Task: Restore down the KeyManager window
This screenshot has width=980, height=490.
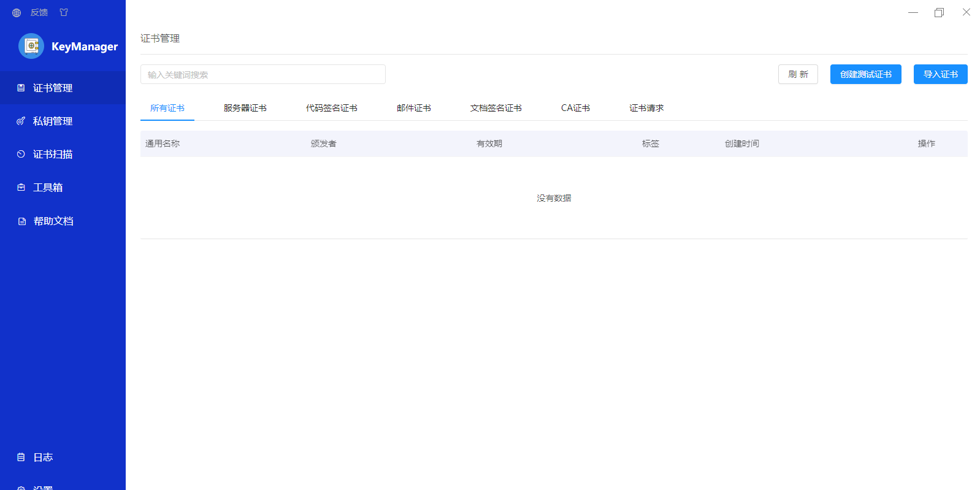Action: [939, 12]
